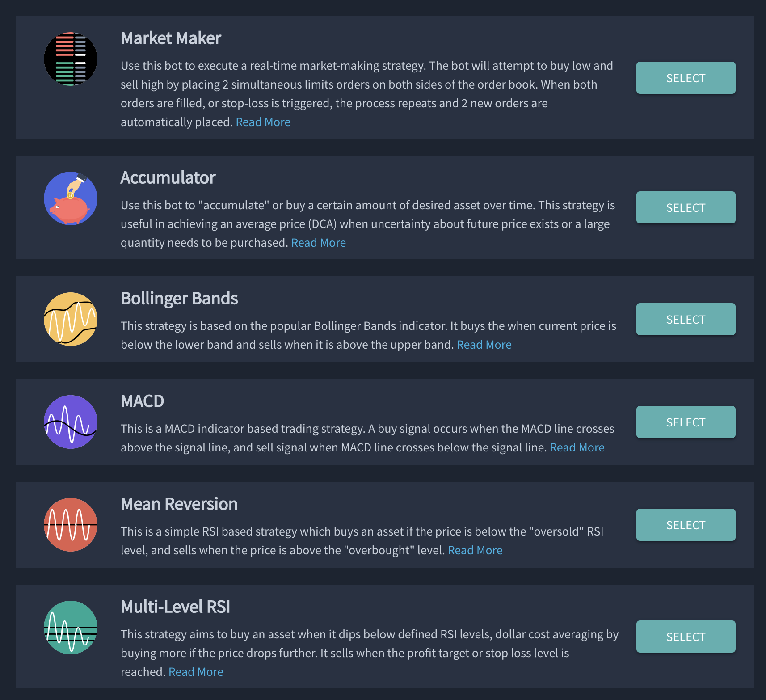Open Read More for Accumulator
The width and height of the screenshot is (766, 700).
click(318, 243)
